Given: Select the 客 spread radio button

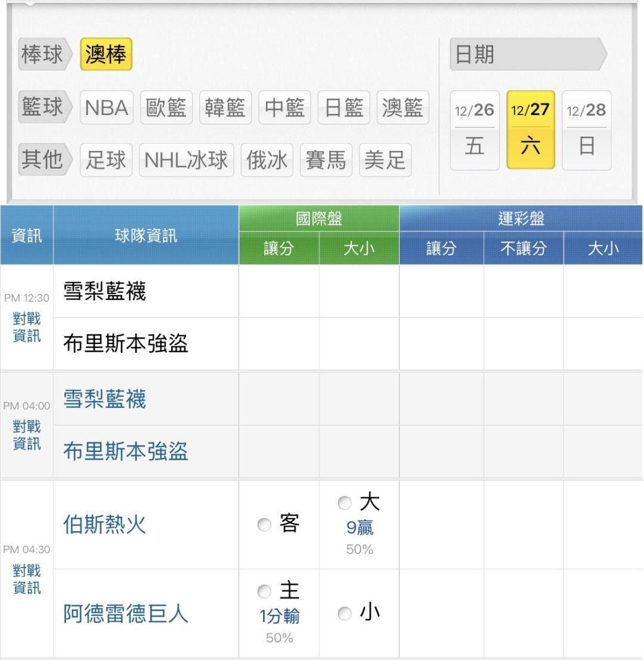Looking at the screenshot, I should [263, 525].
